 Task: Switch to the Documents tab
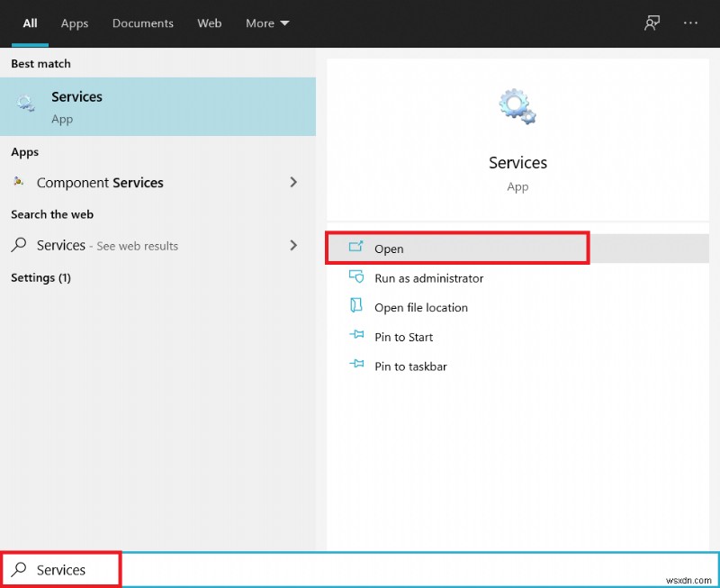coord(142,23)
